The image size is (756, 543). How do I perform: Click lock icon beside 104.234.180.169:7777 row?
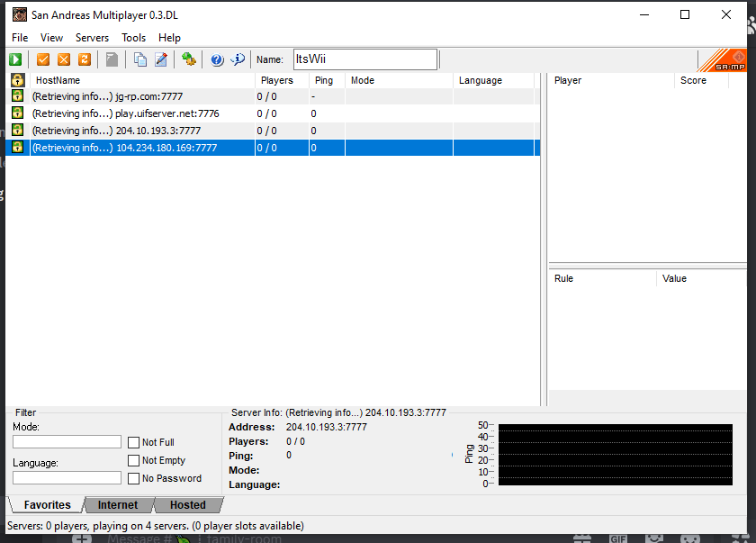[x=18, y=147]
